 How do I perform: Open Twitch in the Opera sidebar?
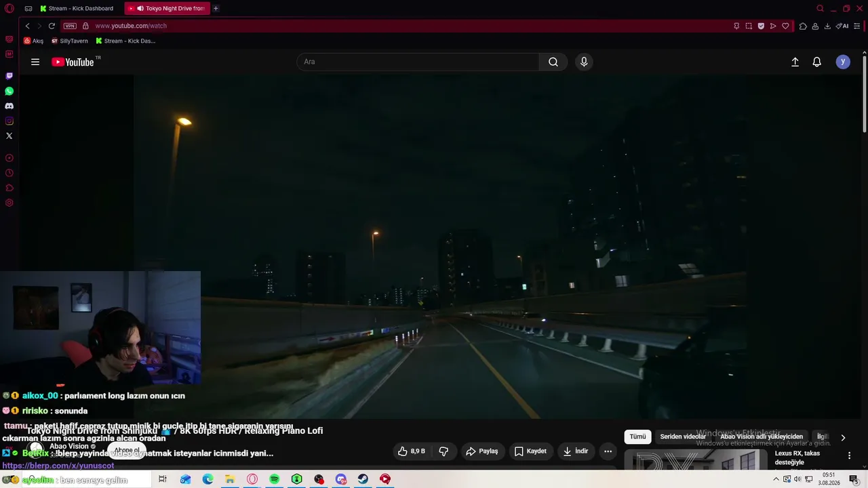click(x=9, y=76)
